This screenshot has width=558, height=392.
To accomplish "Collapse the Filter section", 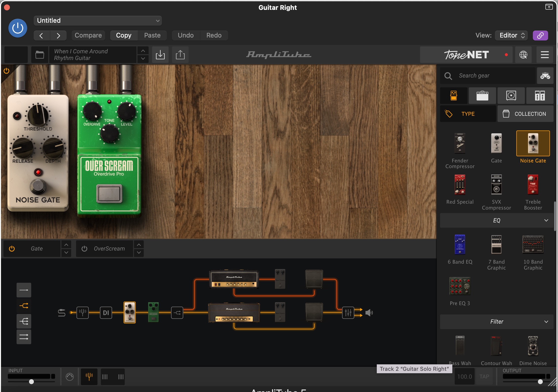I will click(497, 322).
